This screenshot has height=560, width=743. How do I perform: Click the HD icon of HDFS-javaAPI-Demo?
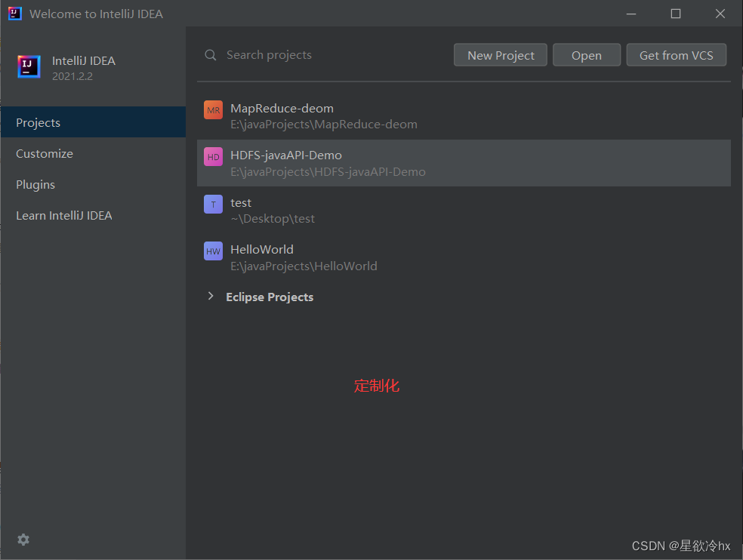[x=213, y=157]
